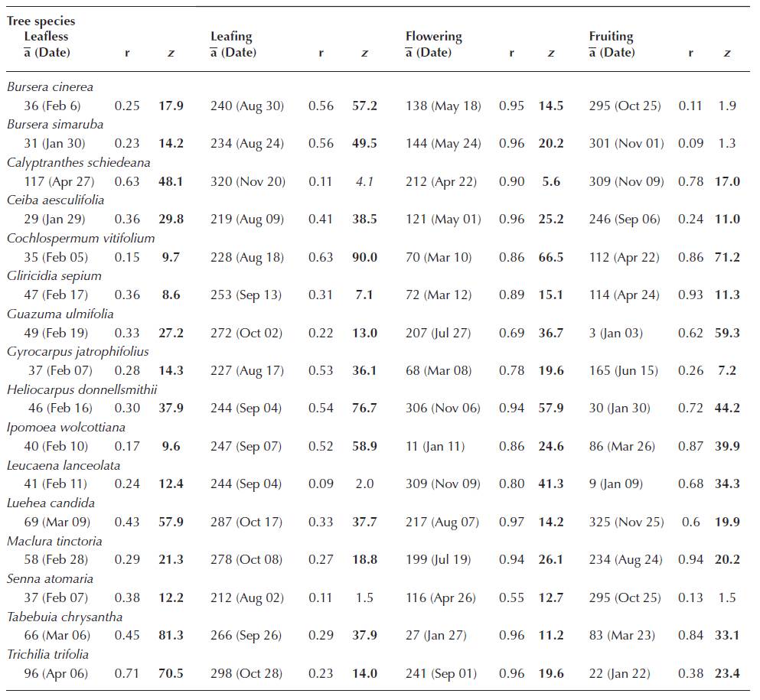760x700 pixels.
Task: Click the Heliocarpus donnellsmithii species name
Action: pyautogui.click(x=82, y=389)
